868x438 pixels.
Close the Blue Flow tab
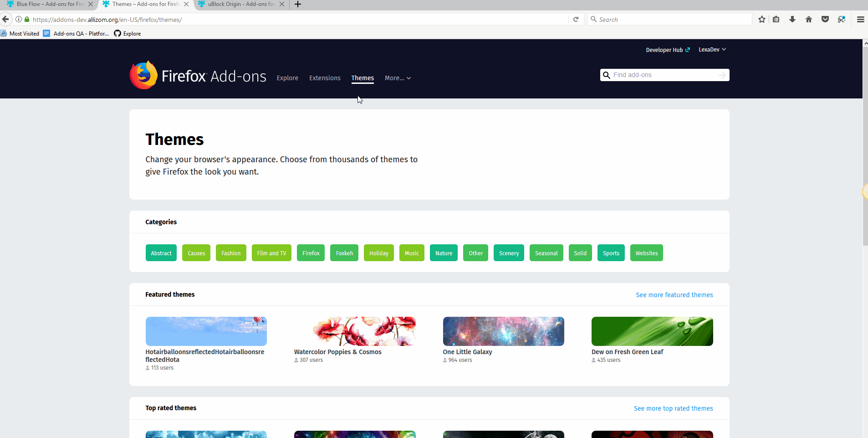[x=91, y=4]
